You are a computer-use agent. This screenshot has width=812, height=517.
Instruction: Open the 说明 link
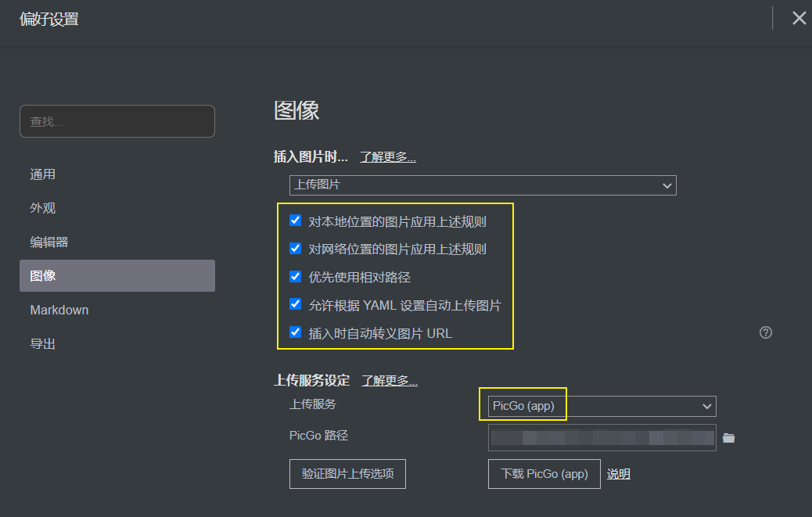pos(618,474)
